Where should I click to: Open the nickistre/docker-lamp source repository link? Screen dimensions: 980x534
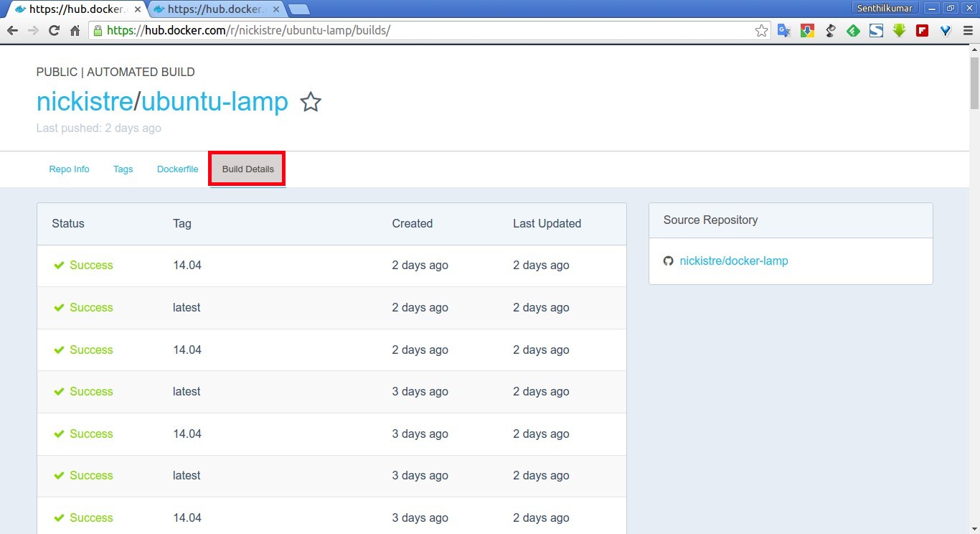click(734, 261)
